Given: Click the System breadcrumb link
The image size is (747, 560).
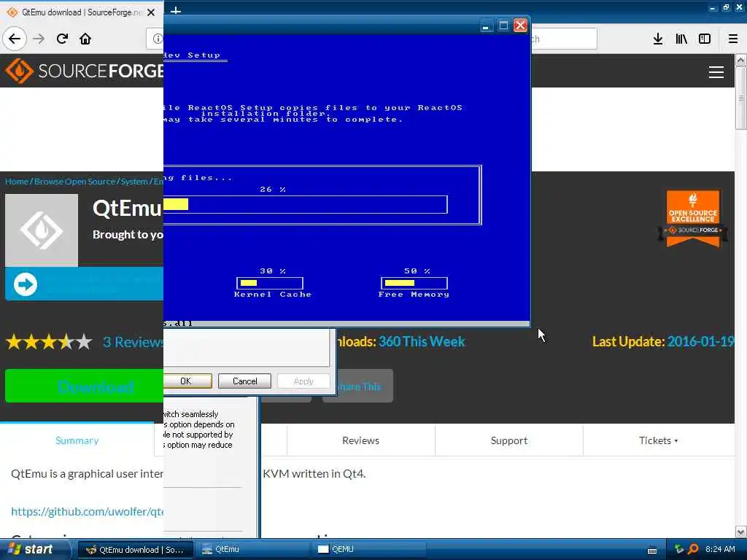Looking at the screenshot, I should pos(134,182).
